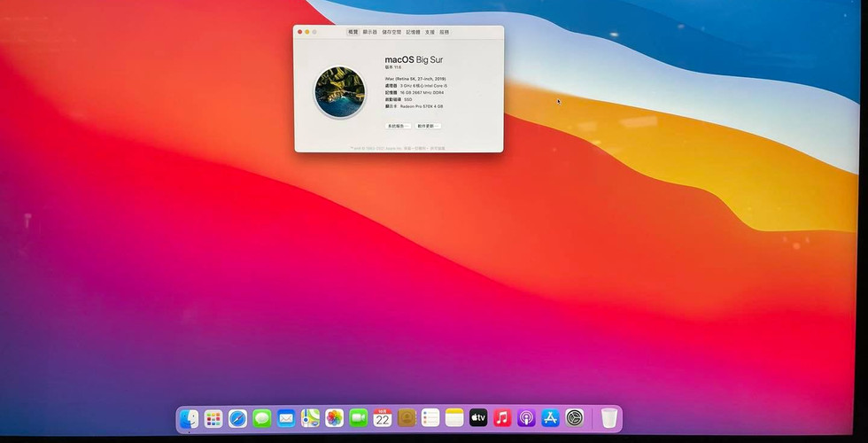Viewport: 868px width, 443px height.
Task: Minimize the About This Mac window
Action: point(307,32)
